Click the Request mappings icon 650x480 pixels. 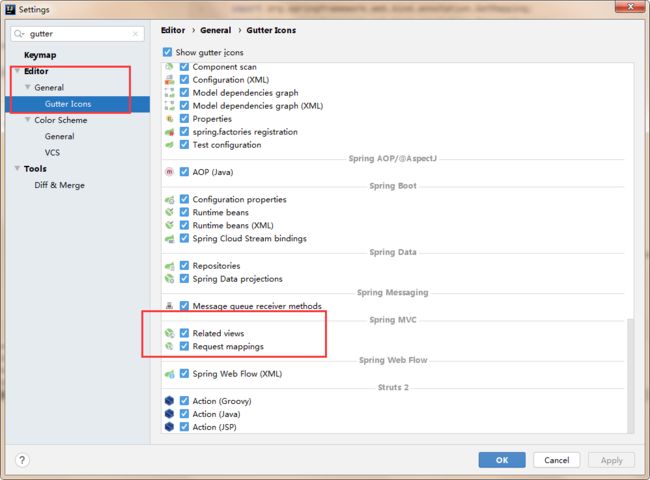click(x=169, y=346)
